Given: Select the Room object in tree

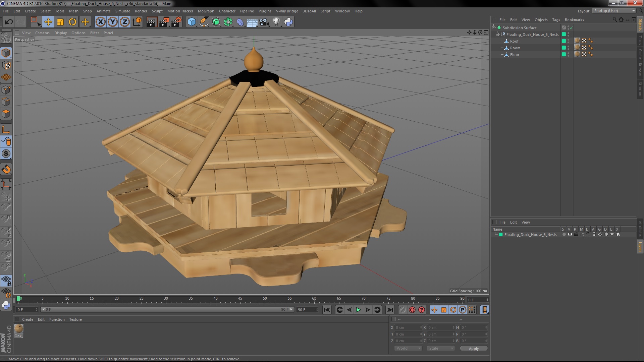Looking at the screenshot, I should (x=515, y=48).
